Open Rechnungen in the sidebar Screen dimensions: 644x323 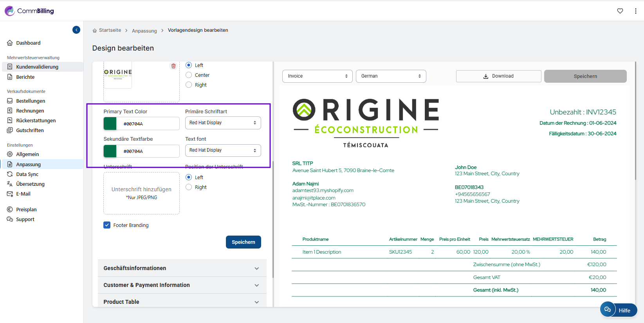coord(30,111)
